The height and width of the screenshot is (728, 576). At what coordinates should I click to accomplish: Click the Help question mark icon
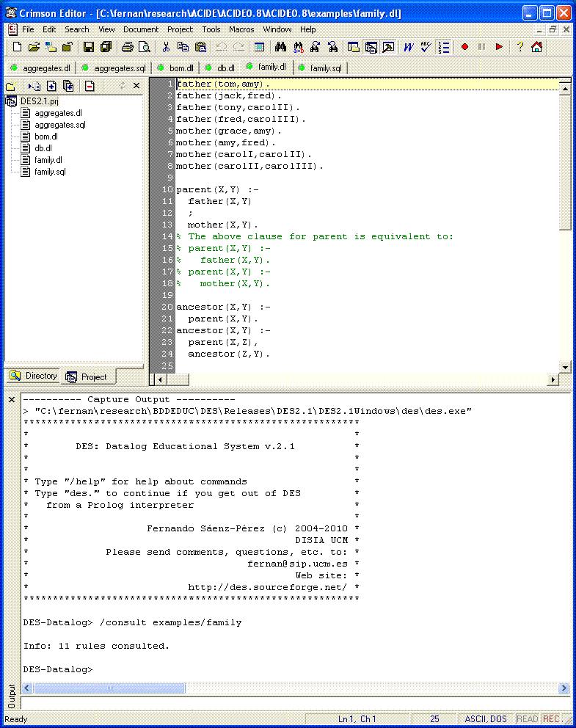point(520,47)
